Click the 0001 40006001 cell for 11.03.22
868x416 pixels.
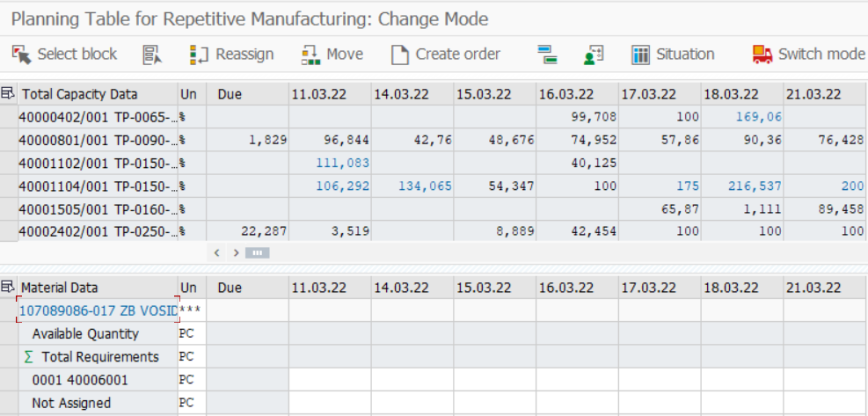(330, 380)
